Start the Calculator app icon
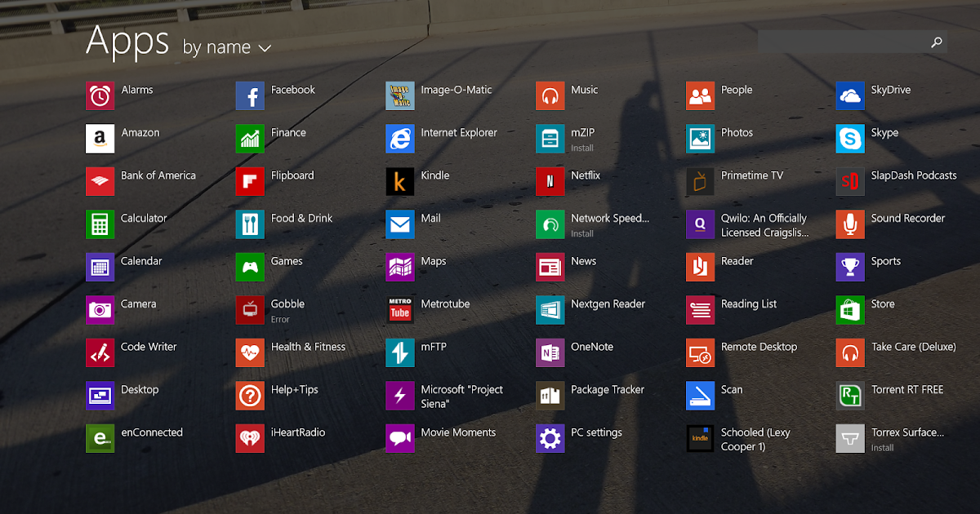 (100, 224)
